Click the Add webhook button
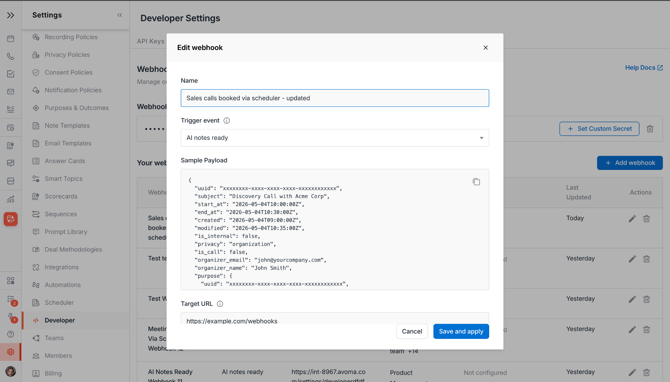Viewport: 670px width, 382px height. coord(630,163)
